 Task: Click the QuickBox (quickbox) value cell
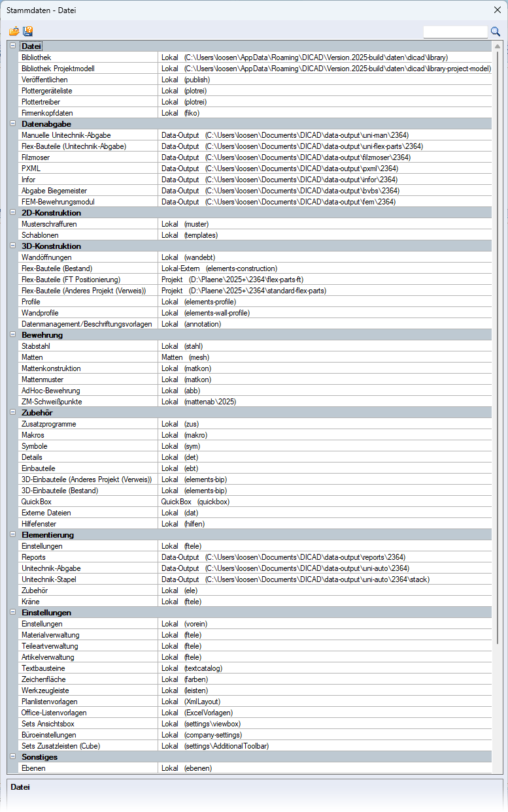(325, 502)
